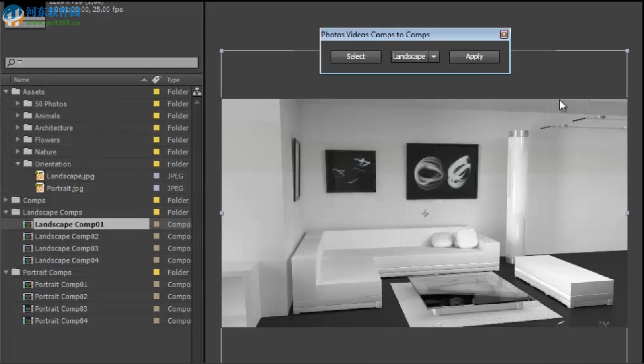Sort by the Type column header
This screenshot has width=644, height=364.
[173, 80]
